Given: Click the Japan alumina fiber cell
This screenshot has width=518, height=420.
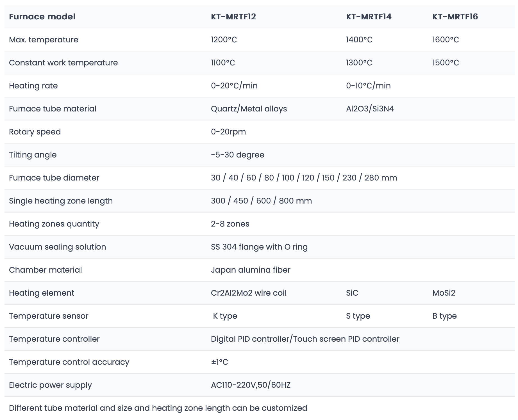Looking at the screenshot, I should [251, 270].
